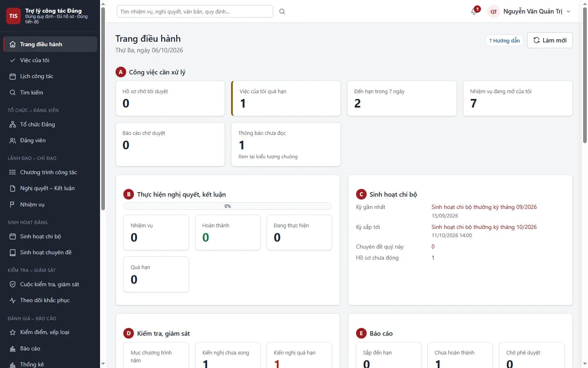Open the notification bell icon
The width and height of the screenshot is (588, 368).
click(x=474, y=11)
